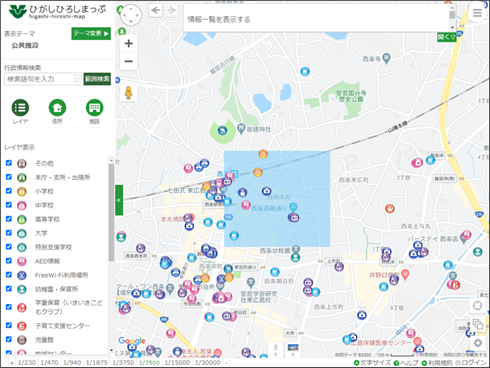This screenshot has width=490, height=368.
Task: Uncheck the 本庁・支所・出張所 layer checkbox
Action: (x=9, y=177)
